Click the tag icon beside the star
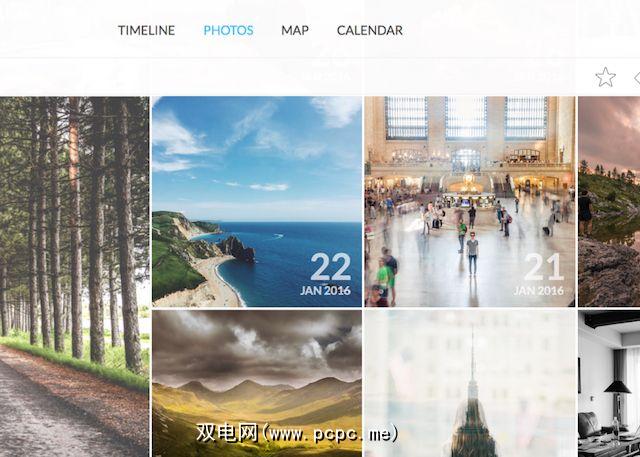 click(x=637, y=78)
